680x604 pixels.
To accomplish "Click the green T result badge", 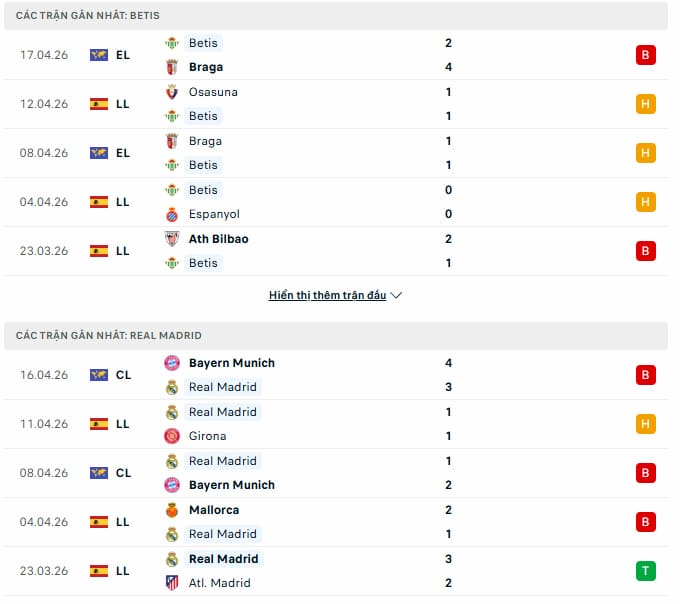I will click(645, 571).
